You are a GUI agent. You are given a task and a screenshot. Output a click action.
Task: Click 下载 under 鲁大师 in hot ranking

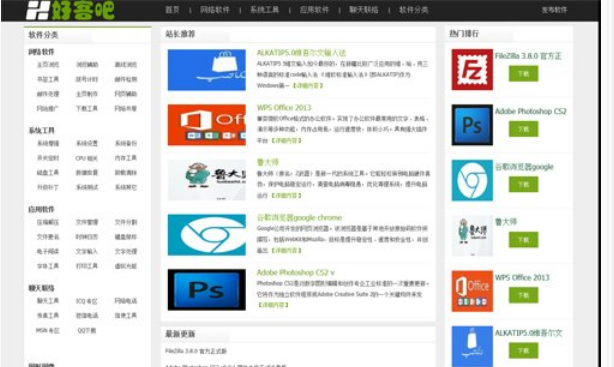[523, 240]
